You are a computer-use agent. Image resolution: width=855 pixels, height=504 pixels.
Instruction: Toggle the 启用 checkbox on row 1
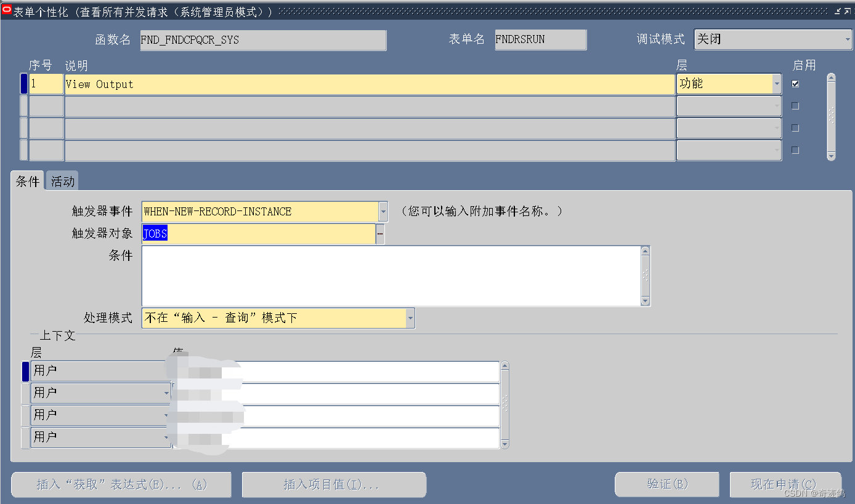(795, 83)
